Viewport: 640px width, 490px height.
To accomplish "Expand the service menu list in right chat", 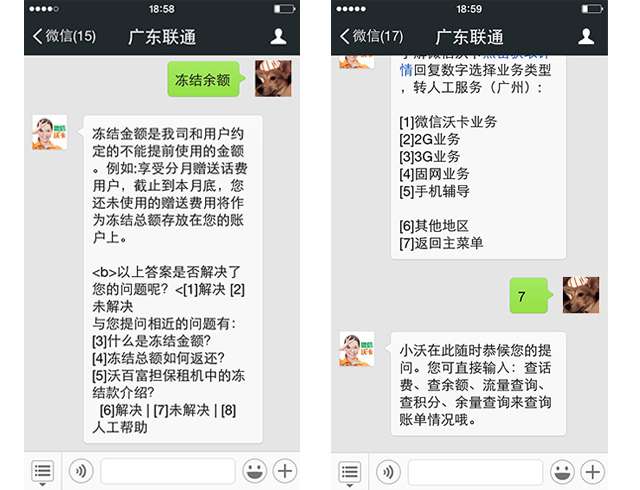I will pos(349,473).
